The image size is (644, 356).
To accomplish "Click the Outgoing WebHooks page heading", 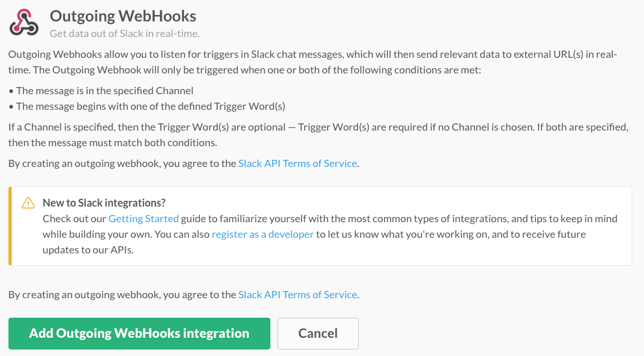I will point(123,16).
